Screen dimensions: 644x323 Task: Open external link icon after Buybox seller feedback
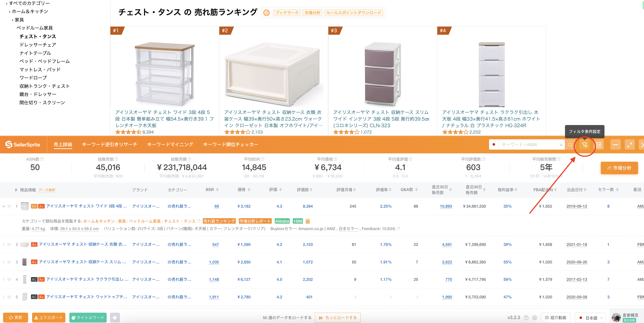pyautogui.click(x=398, y=229)
